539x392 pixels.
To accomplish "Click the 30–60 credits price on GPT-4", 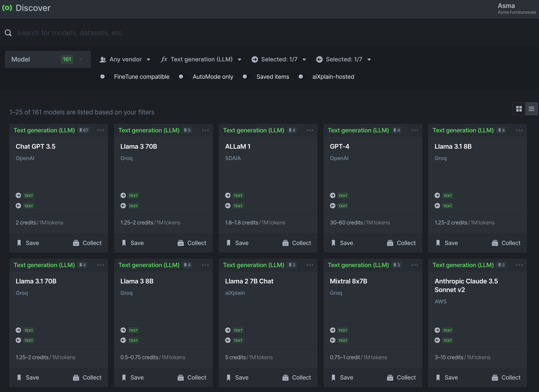I will [x=360, y=222].
